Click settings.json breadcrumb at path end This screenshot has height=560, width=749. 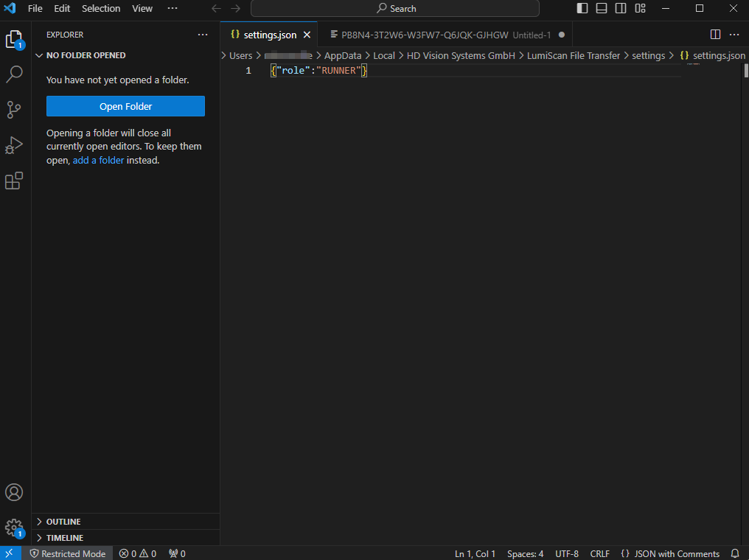pos(713,56)
